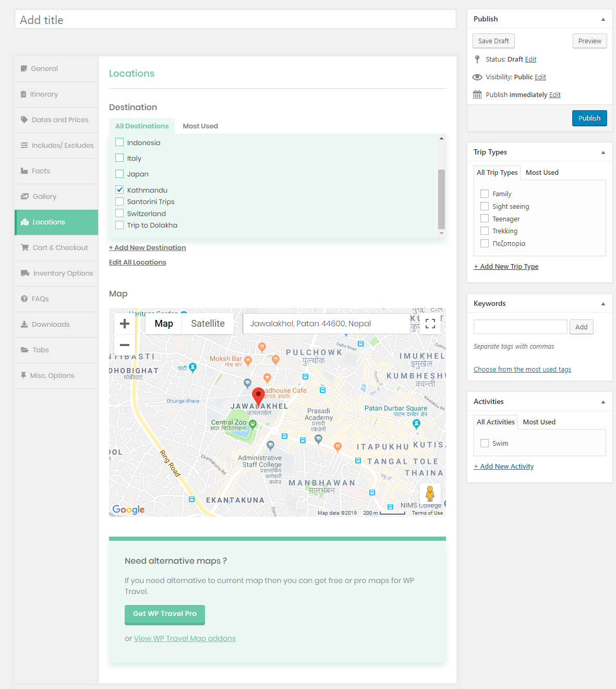Click the Cart & Checkout cart icon

tap(25, 248)
